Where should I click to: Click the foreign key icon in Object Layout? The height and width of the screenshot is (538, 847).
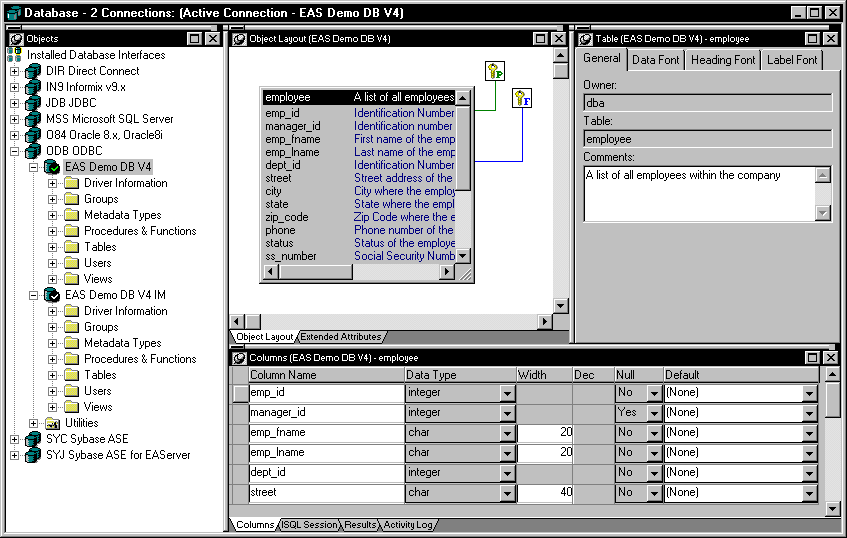(x=522, y=98)
